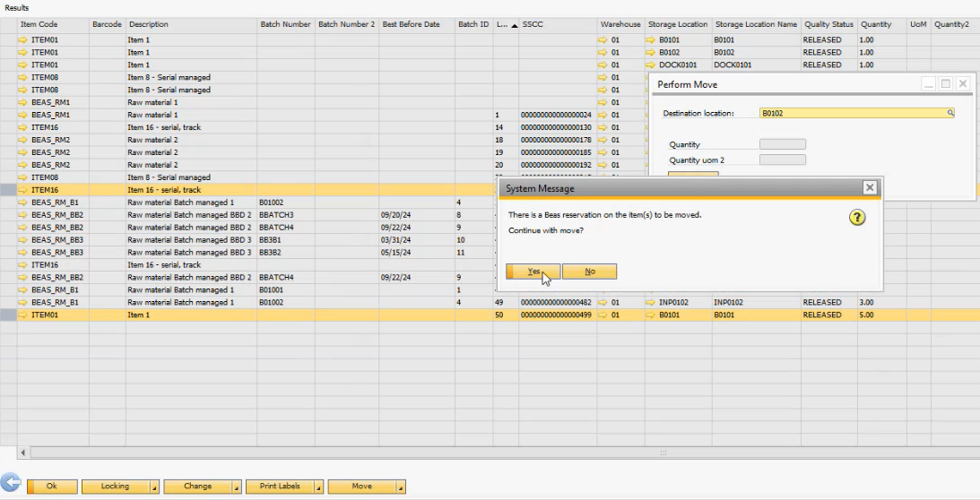Image resolution: width=980 pixels, height=500 pixels.
Task: Expand the Locking button dropdown arrow
Action: (154, 487)
